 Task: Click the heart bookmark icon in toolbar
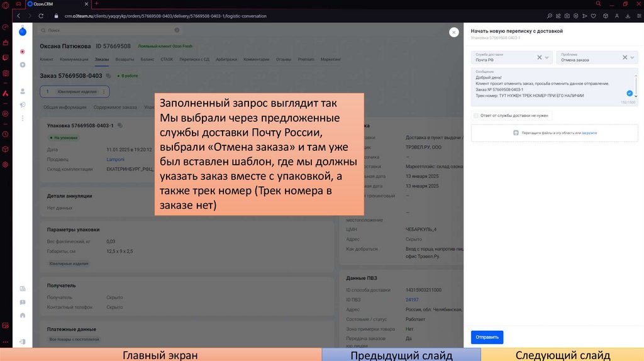click(594, 16)
